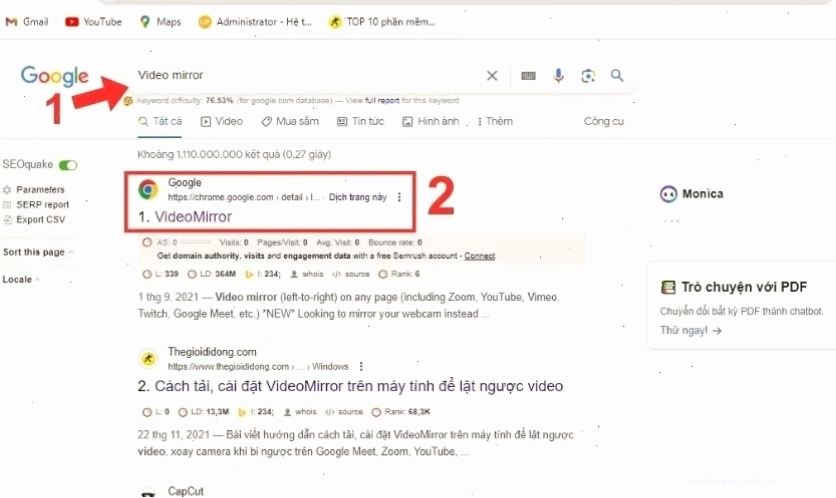Open chrome.google.com result URL breadcrumb
Image resolution: width=836 pixels, height=498 pixels.
coord(244,197)
